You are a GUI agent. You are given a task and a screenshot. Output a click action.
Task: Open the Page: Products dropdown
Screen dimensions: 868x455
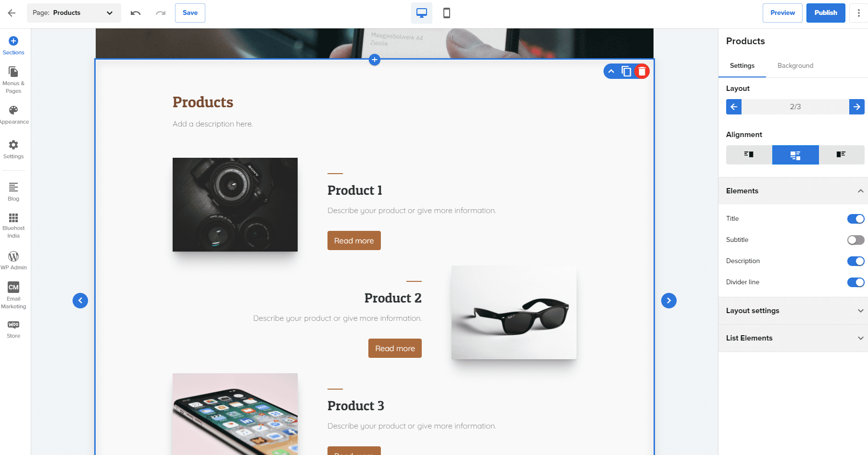point(74,13)
